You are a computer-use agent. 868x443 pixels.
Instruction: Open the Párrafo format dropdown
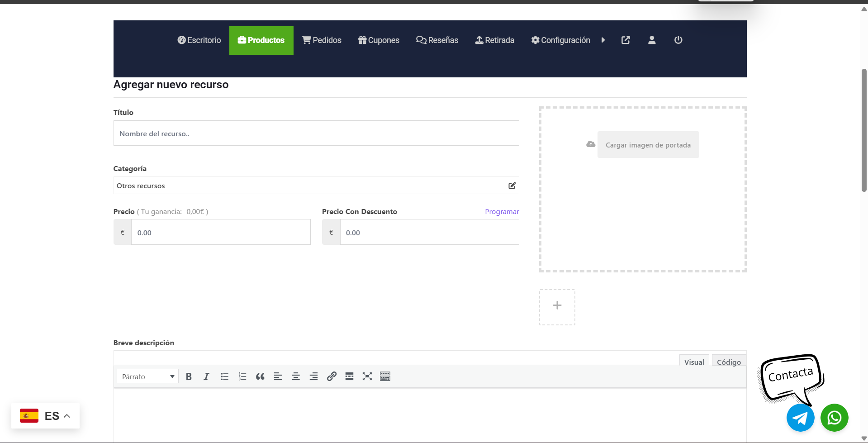point(147,376)
